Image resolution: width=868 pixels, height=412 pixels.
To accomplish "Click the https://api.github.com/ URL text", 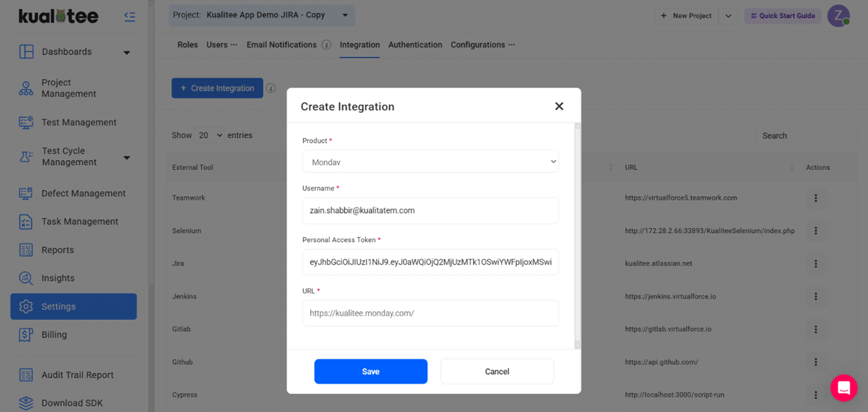I will coord(661,362).
